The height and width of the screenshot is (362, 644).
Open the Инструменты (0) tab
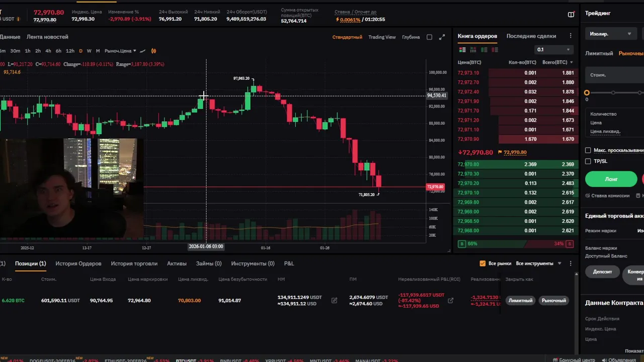click(x=253, y=263)
